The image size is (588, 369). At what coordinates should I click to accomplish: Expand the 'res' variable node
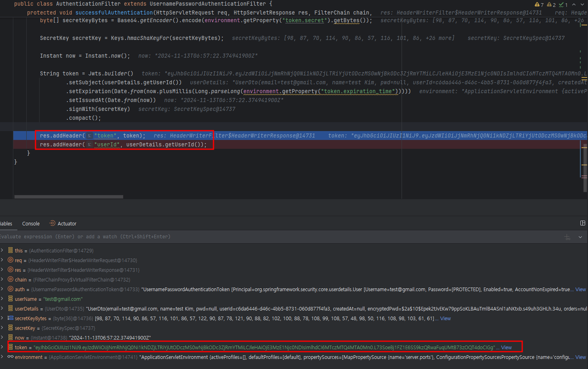pos(2,270)
